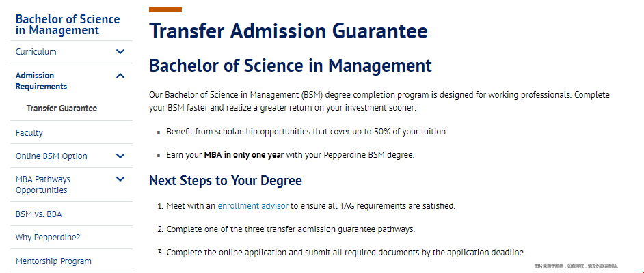Screen dimensions: 644x273
Task: Click the Online BSM Option link
Action: click(x=51, y=156)
